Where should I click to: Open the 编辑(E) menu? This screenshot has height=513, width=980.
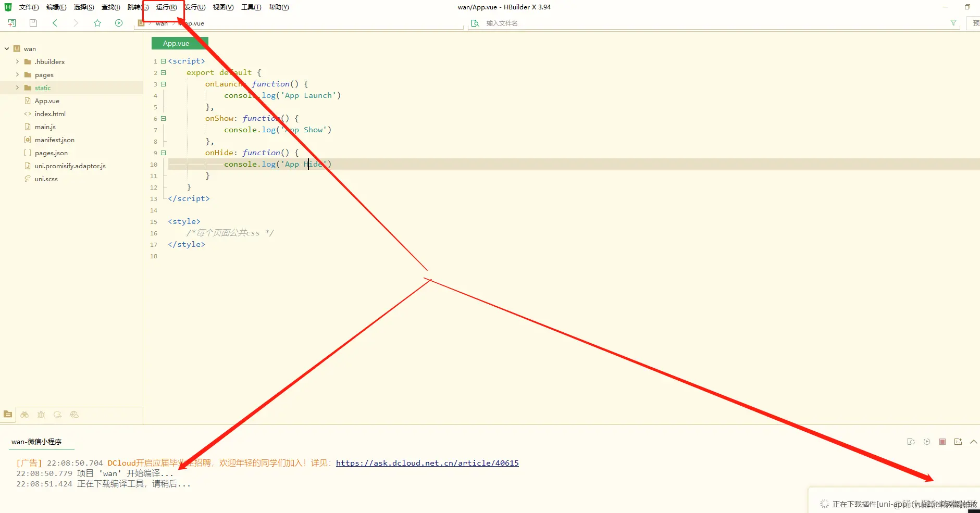pos(56,7)
